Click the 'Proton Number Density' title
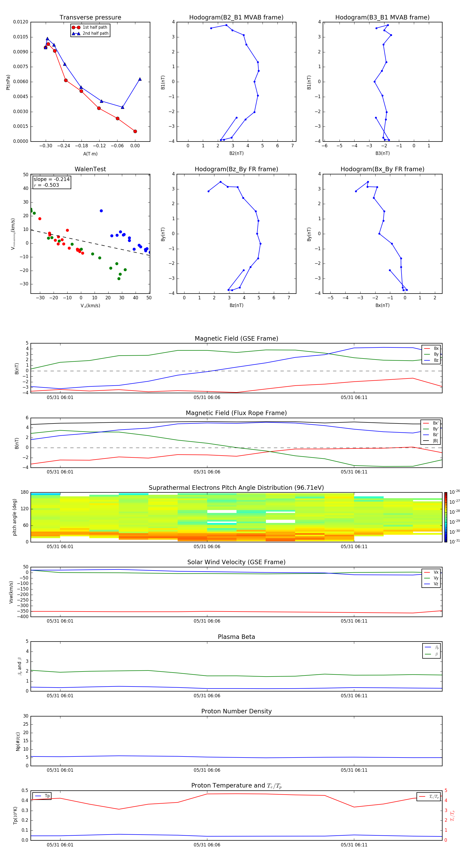 pos(236,711)
